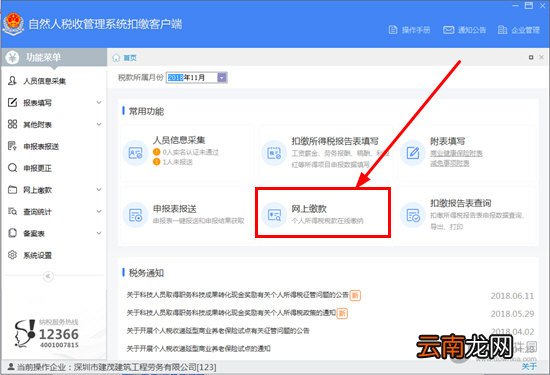Open 人员信息采集 in the function menu
This screenshot has width=550, height=375.
pos(44,81)
